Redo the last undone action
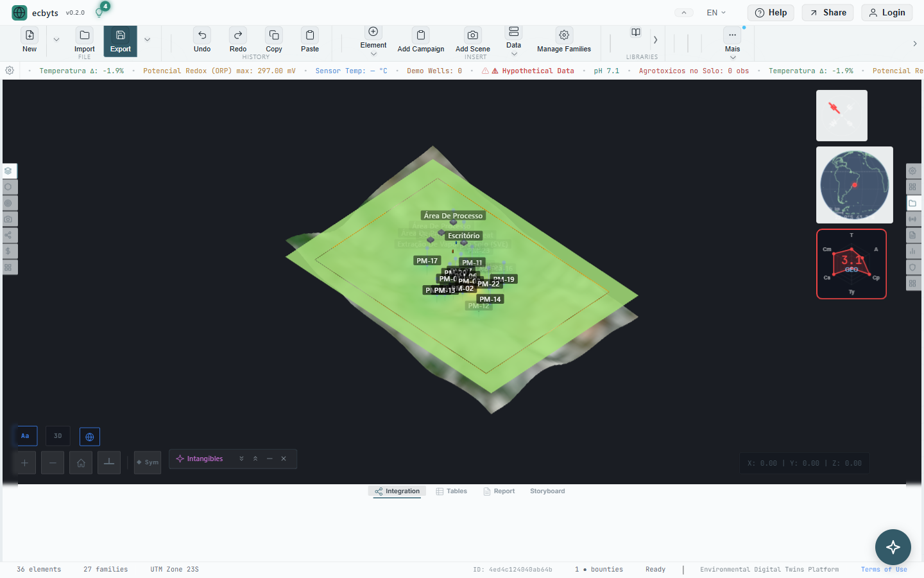 click(238, 40)
